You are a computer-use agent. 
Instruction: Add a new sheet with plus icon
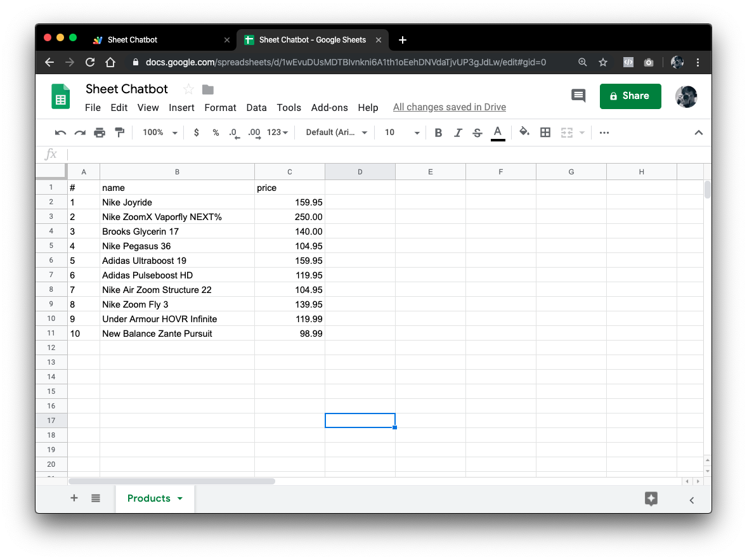74,498
